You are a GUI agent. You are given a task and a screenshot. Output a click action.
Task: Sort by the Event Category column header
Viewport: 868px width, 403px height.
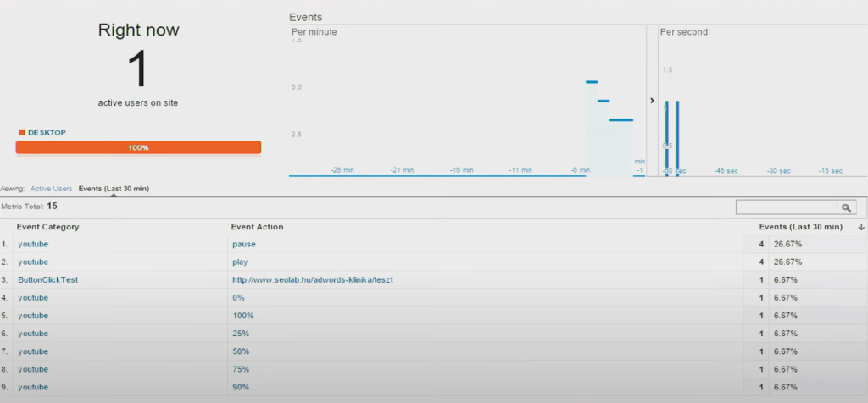[48, 227]
